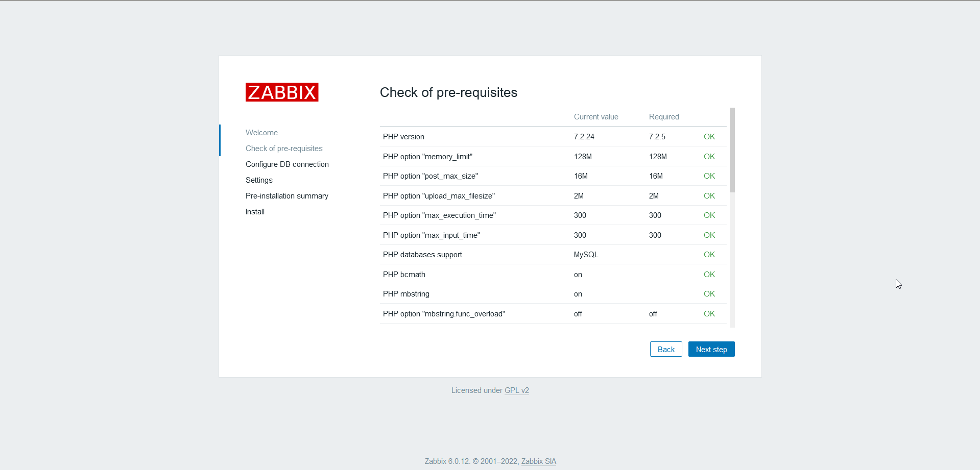This screenshot has width=980, height=470.
Task: Click OK status for mbstring.func_overload row
Action: point(709,314)
